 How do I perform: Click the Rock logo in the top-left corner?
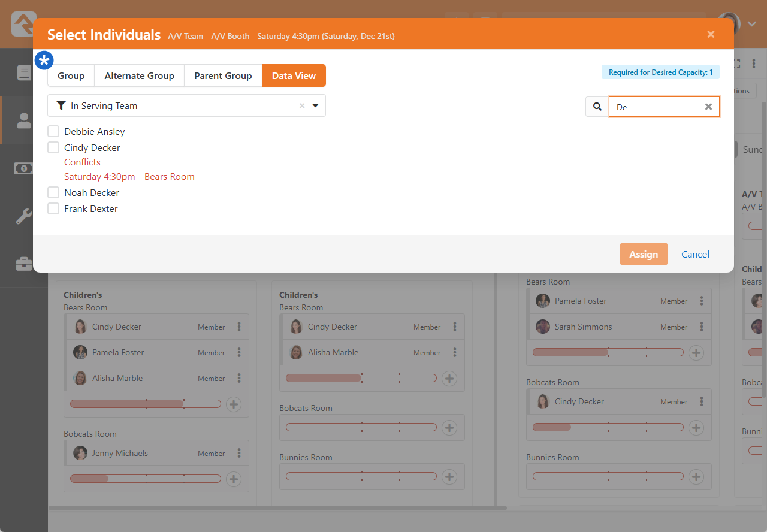pos(24,24)
